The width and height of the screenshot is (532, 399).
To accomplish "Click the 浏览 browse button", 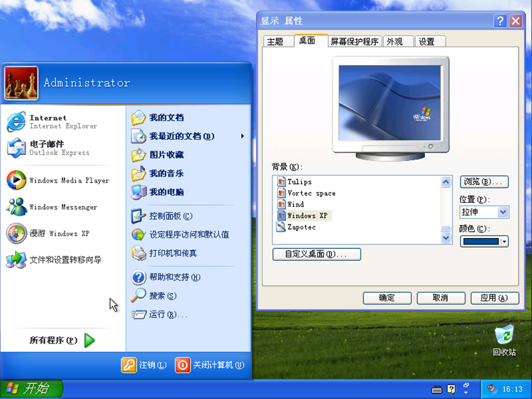I will click(484, 182).
